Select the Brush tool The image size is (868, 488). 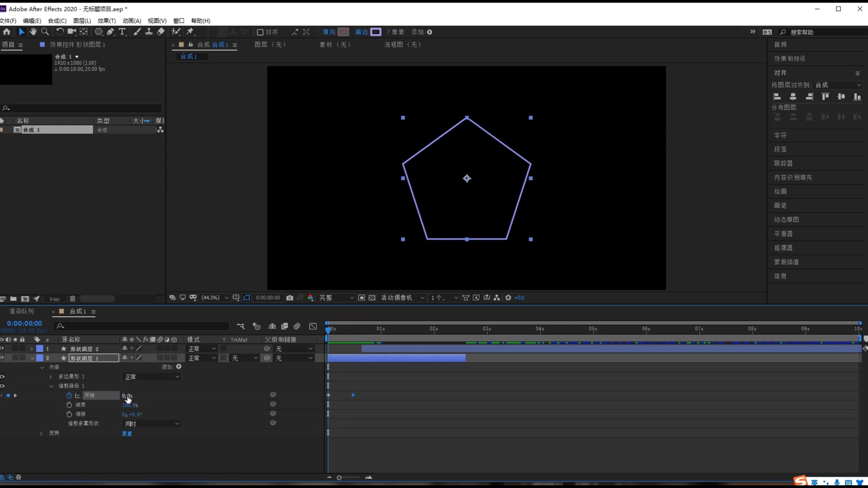point(137,32)
